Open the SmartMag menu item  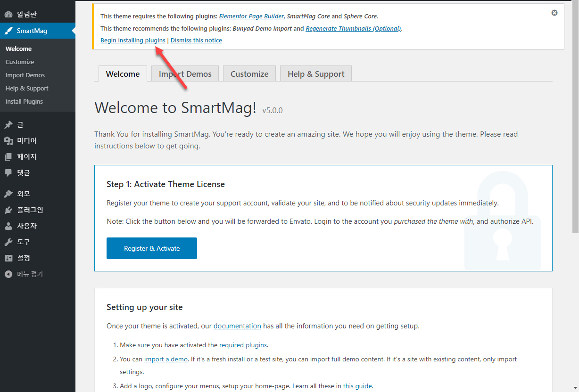point(38,31)
